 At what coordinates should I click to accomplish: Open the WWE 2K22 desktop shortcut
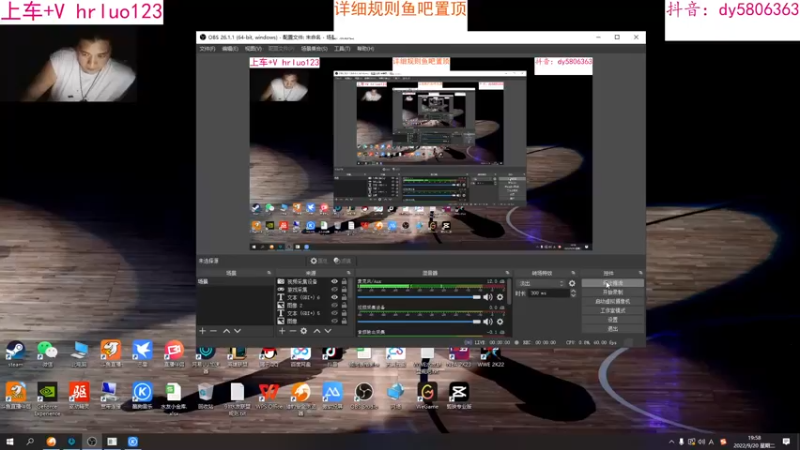pos(490,357)
